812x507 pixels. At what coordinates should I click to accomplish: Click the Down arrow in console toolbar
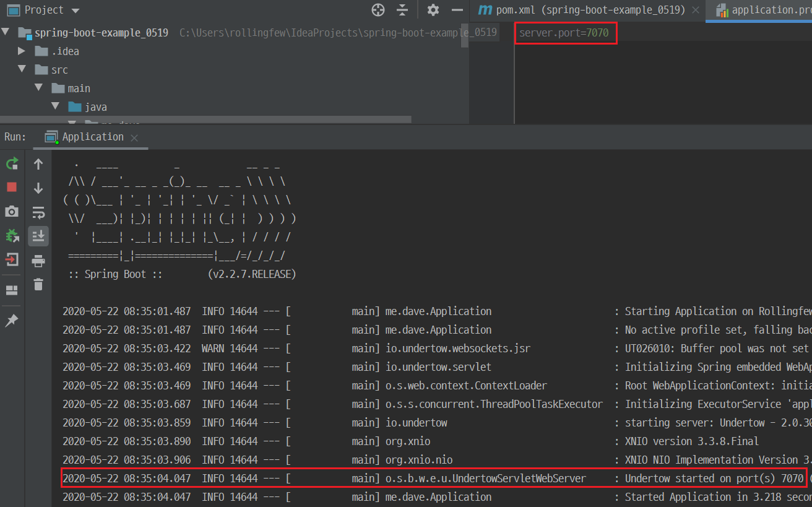coord(38,188)
